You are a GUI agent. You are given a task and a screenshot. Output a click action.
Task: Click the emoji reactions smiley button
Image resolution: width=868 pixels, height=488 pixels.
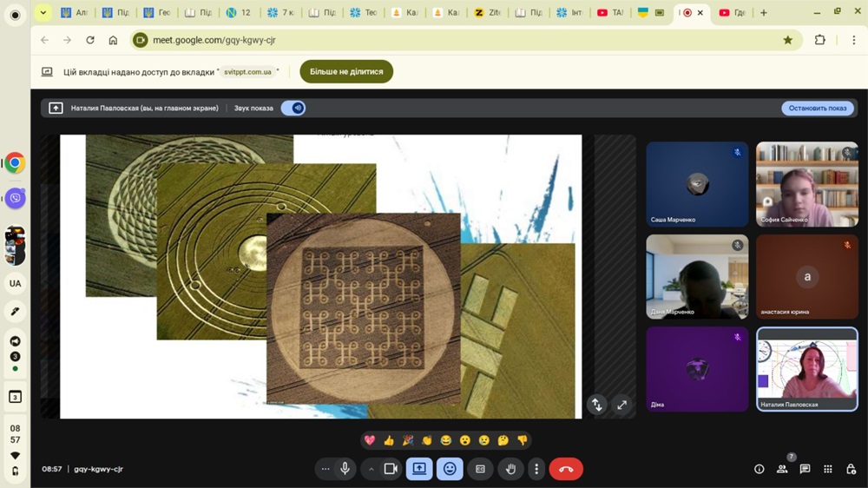point(450,469)
